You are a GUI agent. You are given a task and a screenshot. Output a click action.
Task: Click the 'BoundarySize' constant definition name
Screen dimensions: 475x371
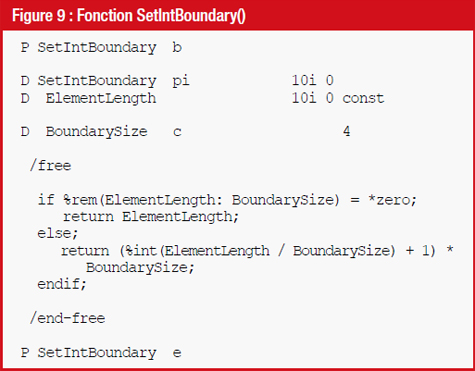pyautogui.click(x=96, y=132)
